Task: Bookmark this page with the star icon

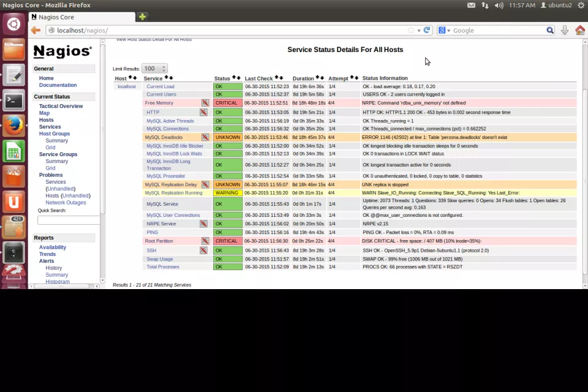Action: point(411,31)
